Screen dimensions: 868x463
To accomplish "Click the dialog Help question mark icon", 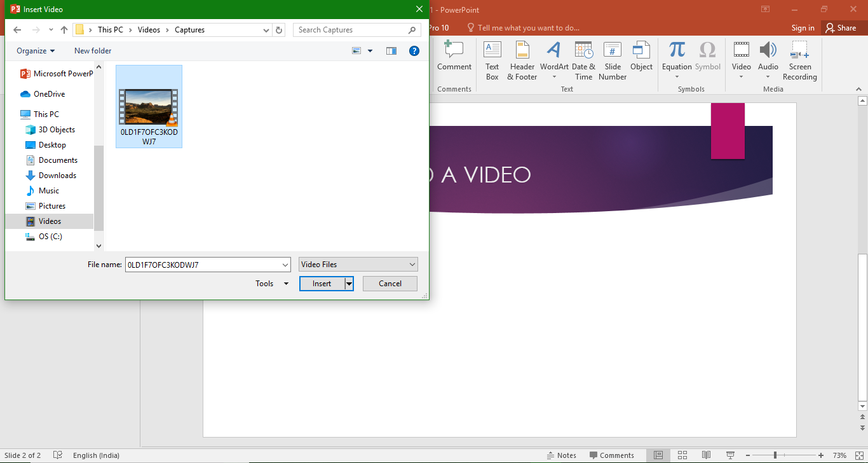I will tap(414, 51).
